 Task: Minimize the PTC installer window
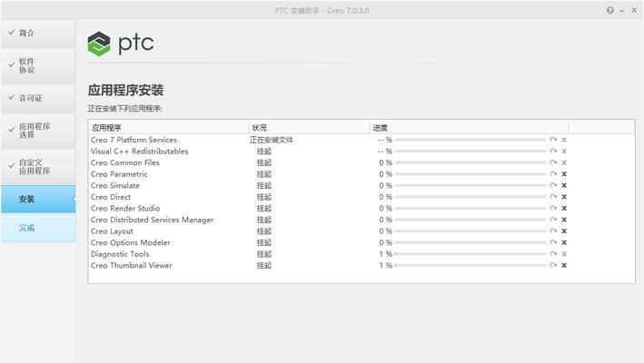[622, 11]
